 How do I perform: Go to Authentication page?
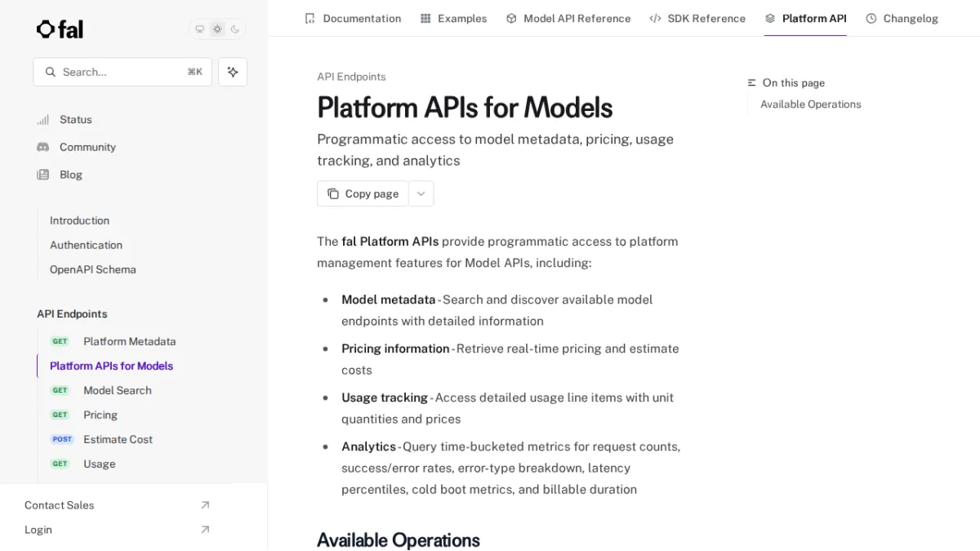86,245
